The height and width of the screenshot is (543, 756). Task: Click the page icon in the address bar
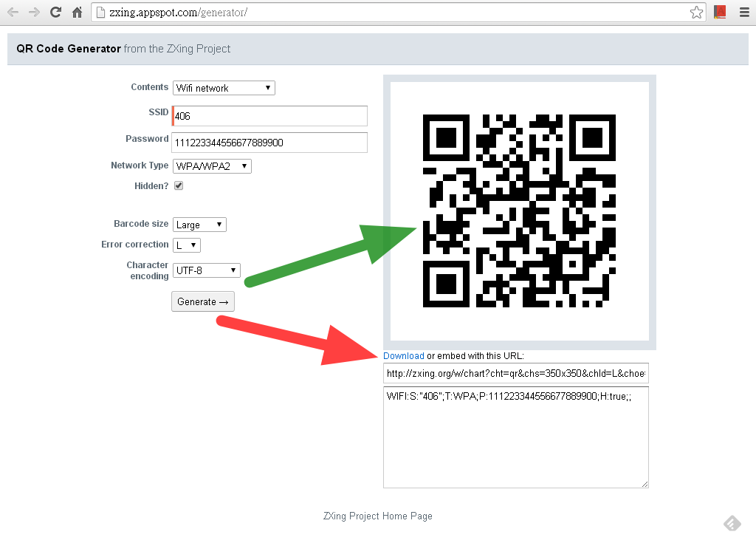[100, 12]
